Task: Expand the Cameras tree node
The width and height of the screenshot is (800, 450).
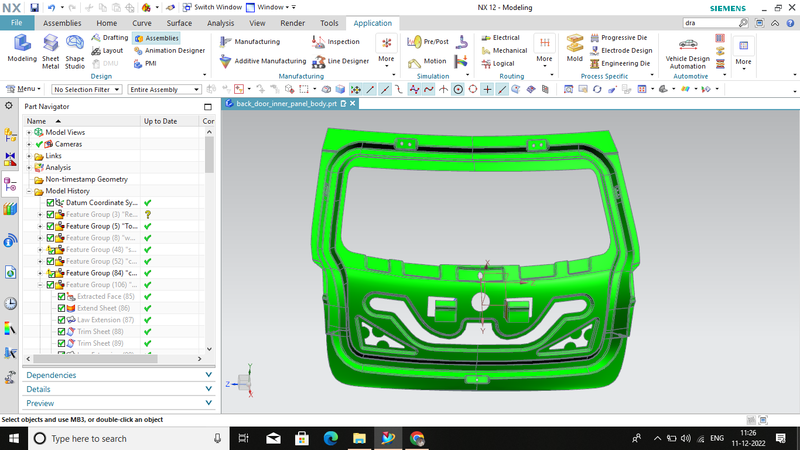Action: pos(29,144)
